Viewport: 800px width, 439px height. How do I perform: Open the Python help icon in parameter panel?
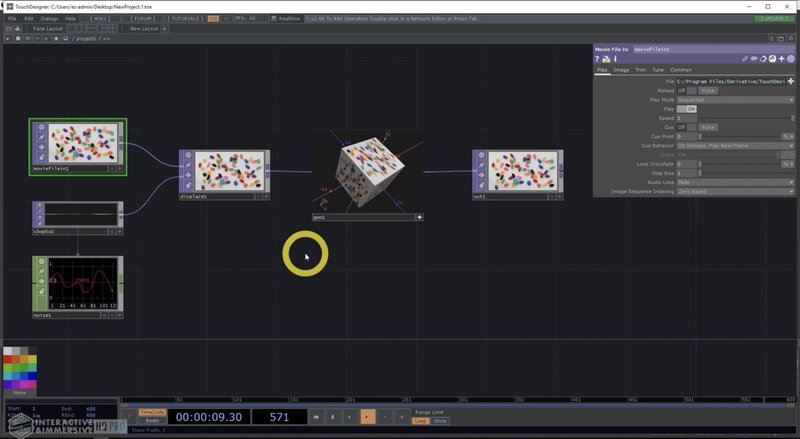606,59
